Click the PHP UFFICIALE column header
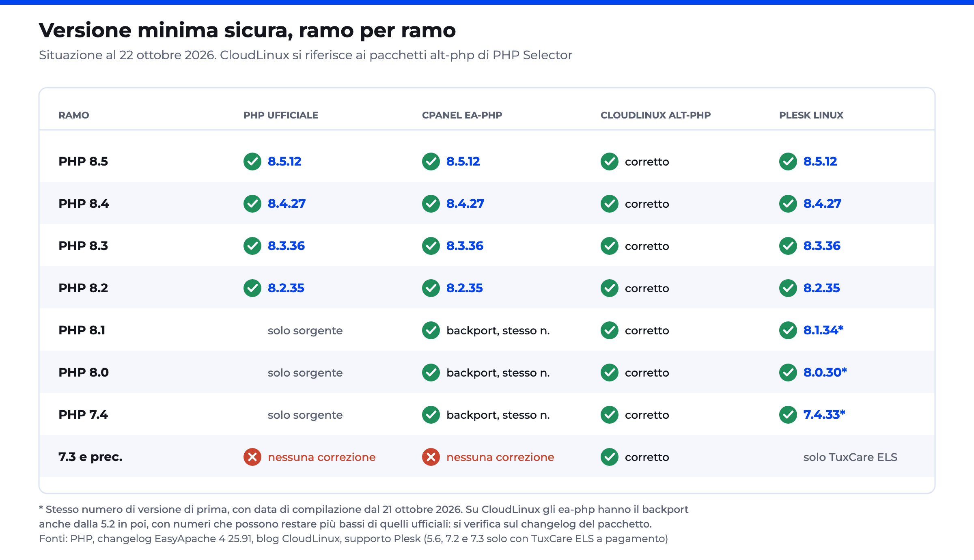 [x=281, y=115]
